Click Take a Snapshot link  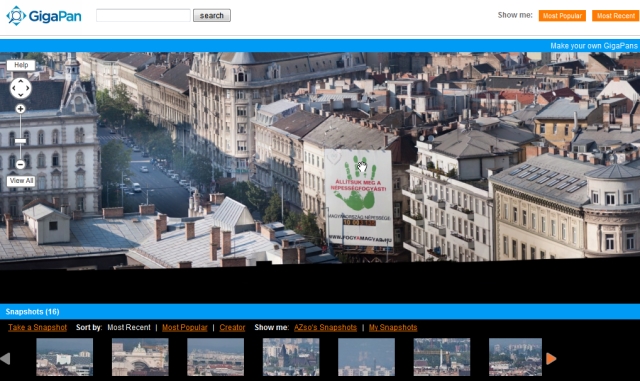coord(38,328)
